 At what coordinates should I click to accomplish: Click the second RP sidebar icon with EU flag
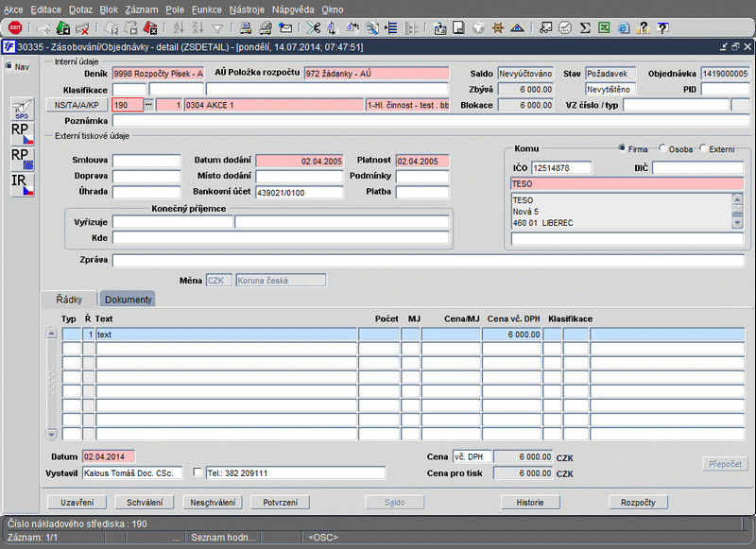pos(22,160)
